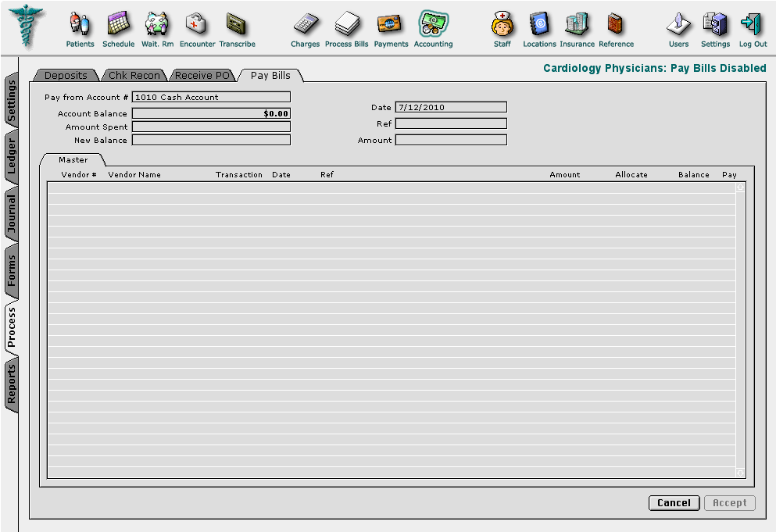
Task: Switch to the Receive PO tab
Action: point(202,75)
